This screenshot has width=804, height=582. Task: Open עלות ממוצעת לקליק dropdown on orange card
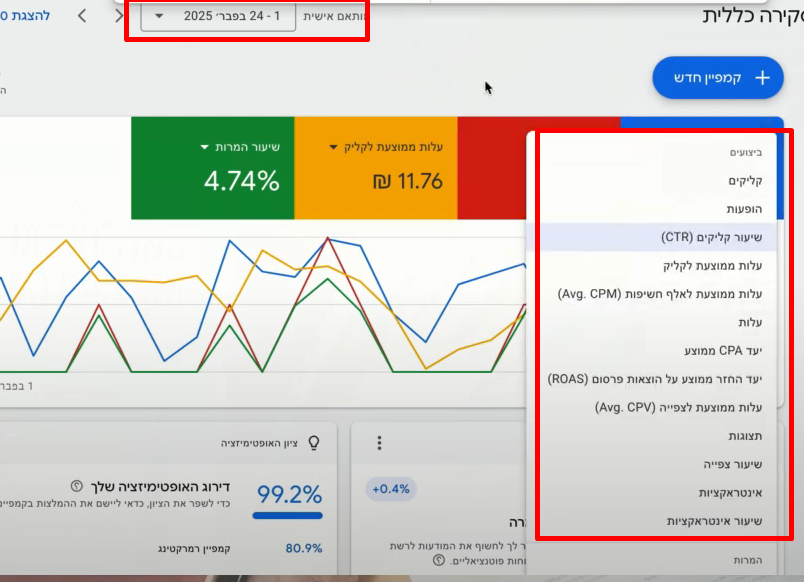point(386,147)
